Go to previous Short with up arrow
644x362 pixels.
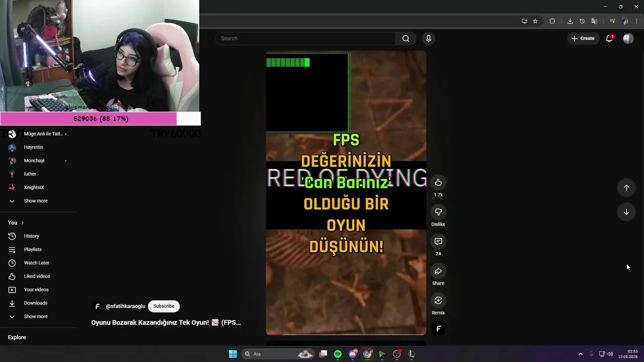click(x=626, y=188)
